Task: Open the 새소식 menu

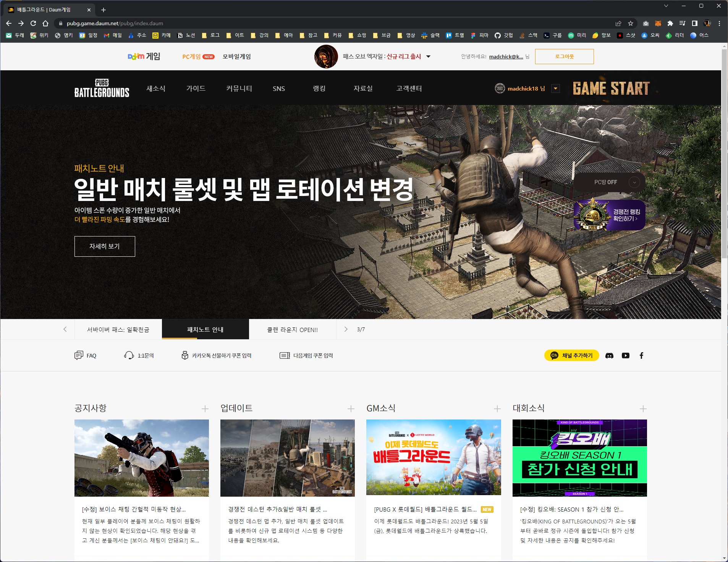Action: tap(156, 88)
